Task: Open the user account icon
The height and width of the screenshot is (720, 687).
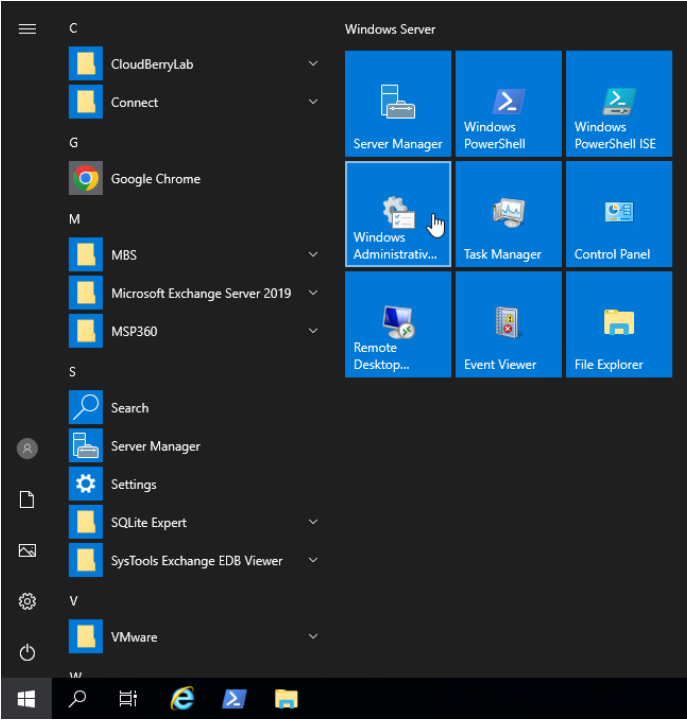Action: [27, 448]
